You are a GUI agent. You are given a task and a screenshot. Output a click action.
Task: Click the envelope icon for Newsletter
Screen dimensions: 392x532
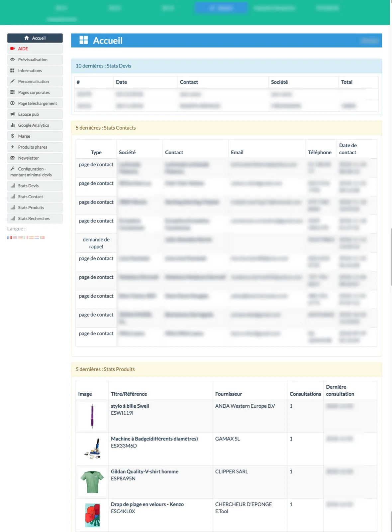click(12, 158)
